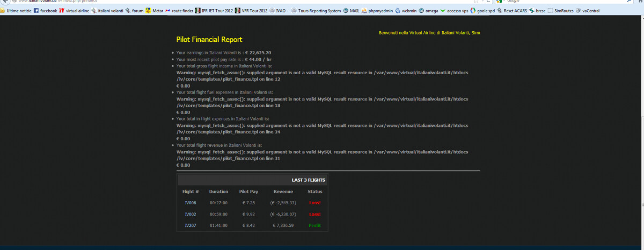Click the green Profit status for IV207
Viewport: 644px width, 250px height.
pyautogui.click(x=315, y=225)
